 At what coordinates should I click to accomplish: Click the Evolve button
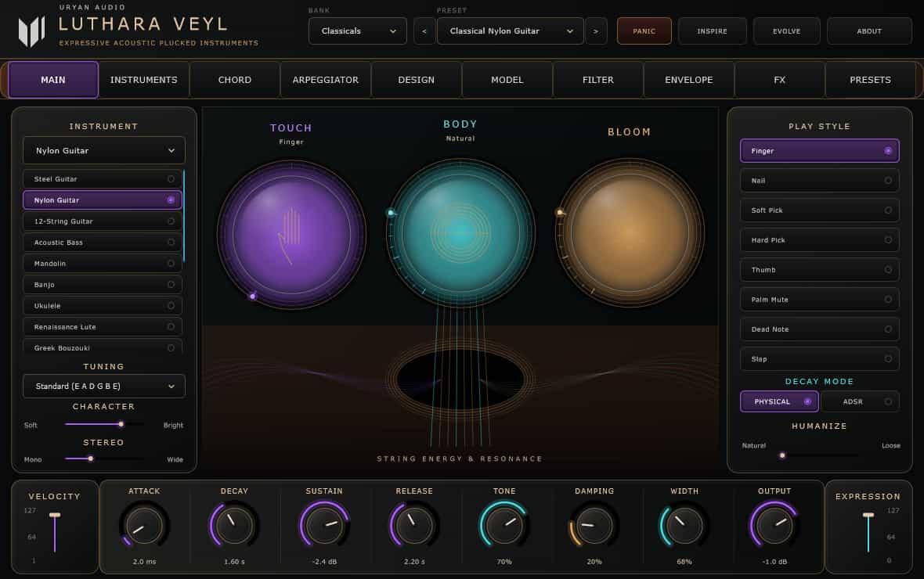787,31
